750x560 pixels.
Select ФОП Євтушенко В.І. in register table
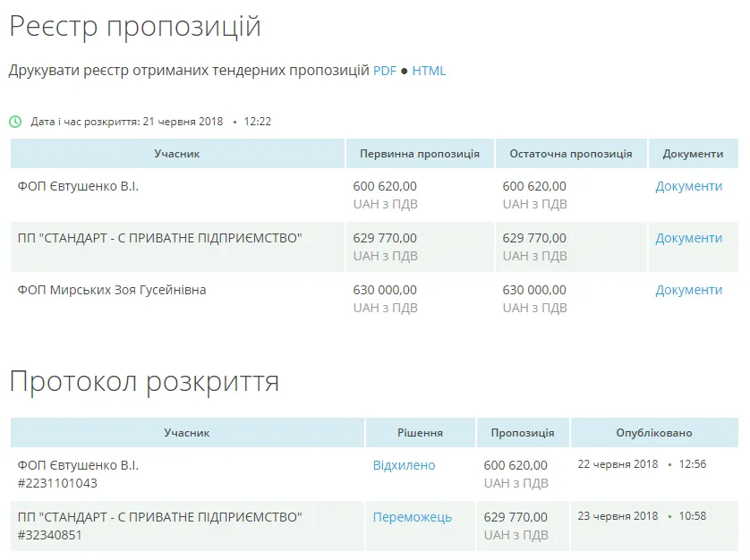tap(78, 186)
